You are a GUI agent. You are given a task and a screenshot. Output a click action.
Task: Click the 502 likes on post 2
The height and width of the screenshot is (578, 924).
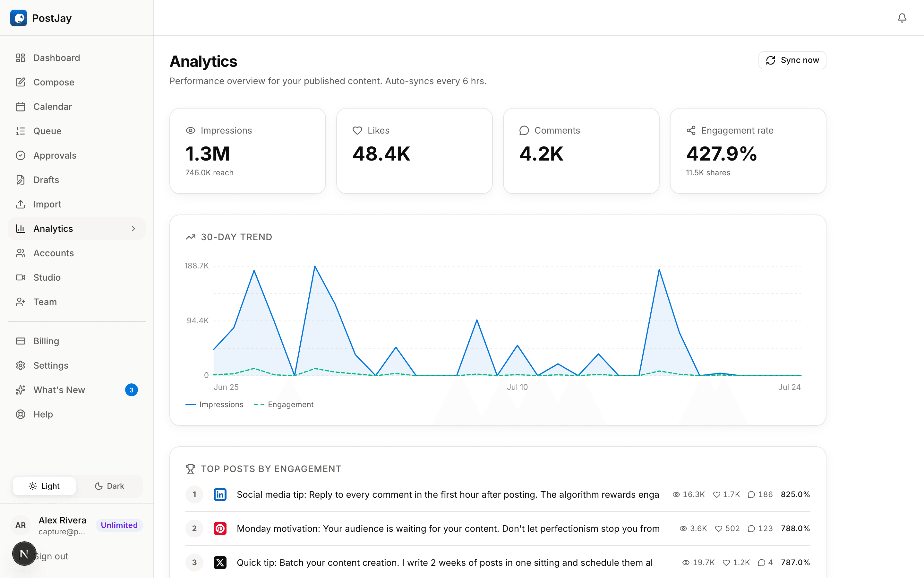point(727,528)
